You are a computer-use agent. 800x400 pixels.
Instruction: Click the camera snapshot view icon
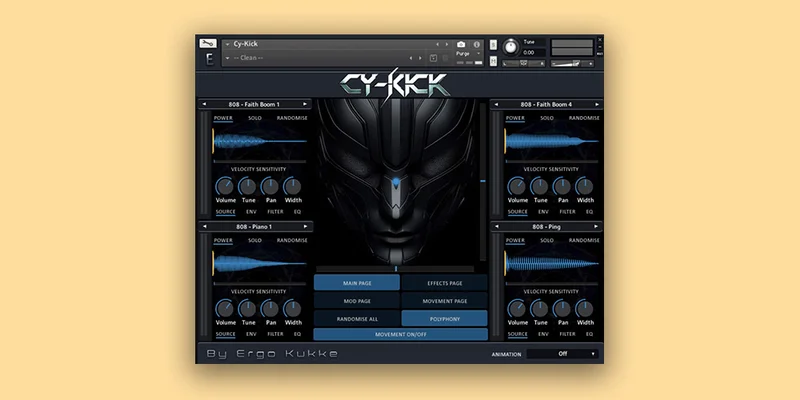click(x=461, y=44)
